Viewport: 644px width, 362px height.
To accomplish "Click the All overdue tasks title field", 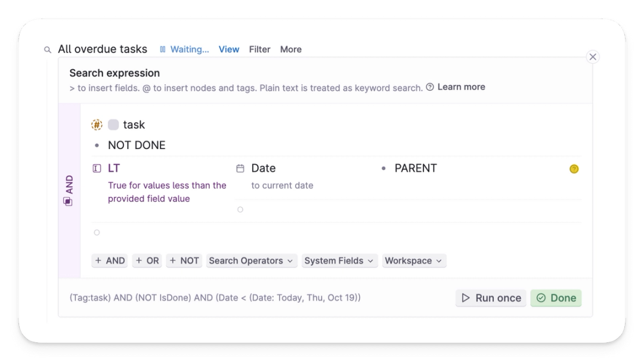I will coord(103,49).
